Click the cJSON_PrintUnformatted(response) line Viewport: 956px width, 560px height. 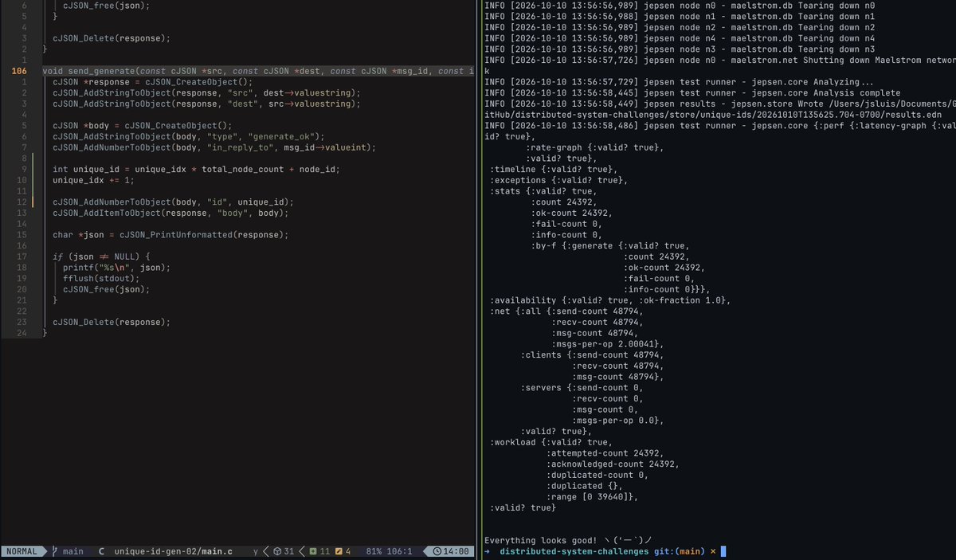[170, 235]
